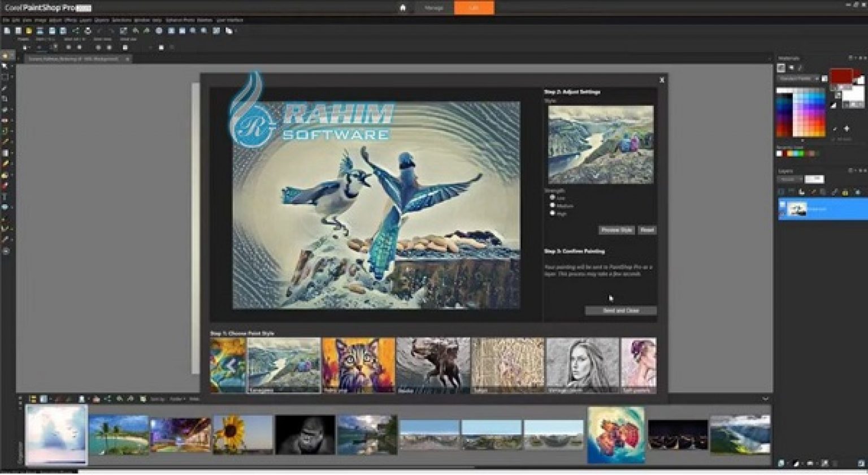Go to the Home tab icon
The height and width of the screenshot is (475, 868).
tap(403, 7)
